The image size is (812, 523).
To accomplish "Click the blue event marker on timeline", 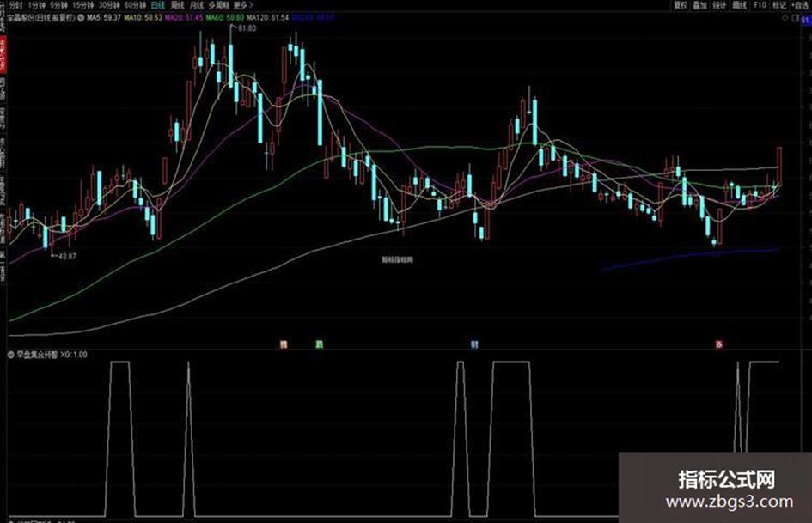I will coord(474,344).
